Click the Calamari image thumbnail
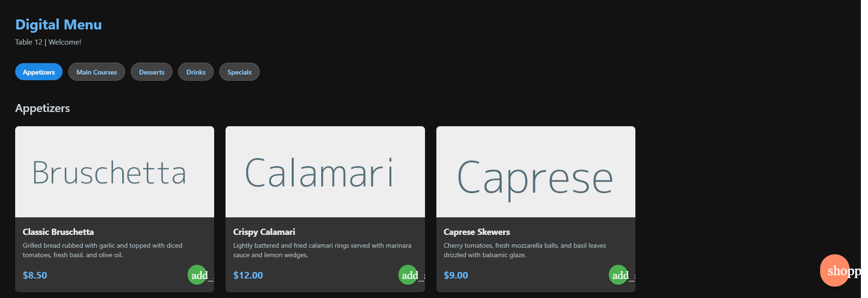The image size is (868, 298). point(325,172)
